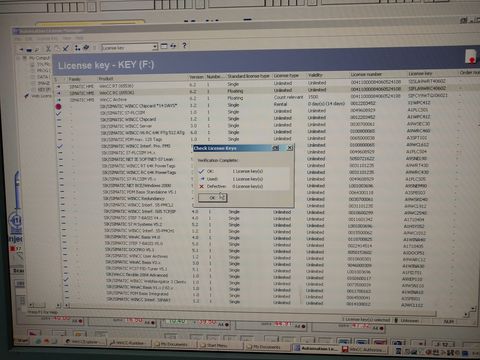Sort by Validity column header

(x=315, y=75)
